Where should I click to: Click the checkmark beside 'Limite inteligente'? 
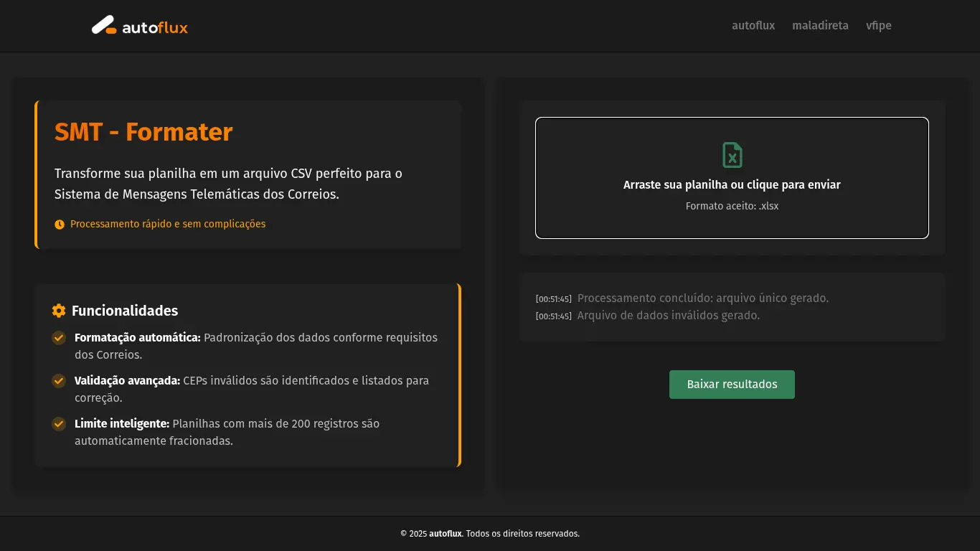point(59,424)
